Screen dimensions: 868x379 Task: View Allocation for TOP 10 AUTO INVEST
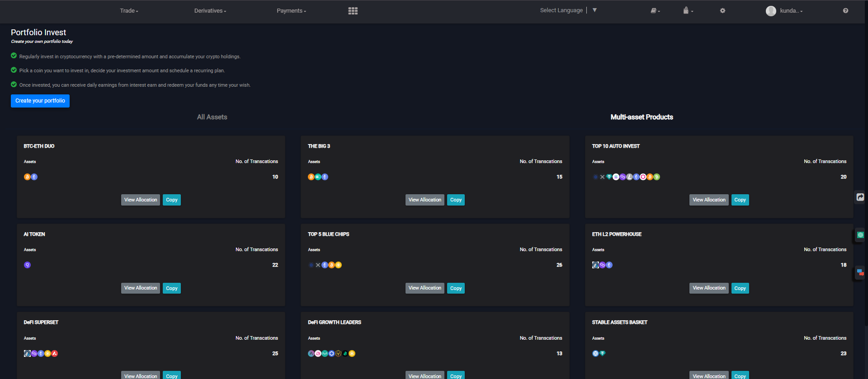tap(708, 200)
